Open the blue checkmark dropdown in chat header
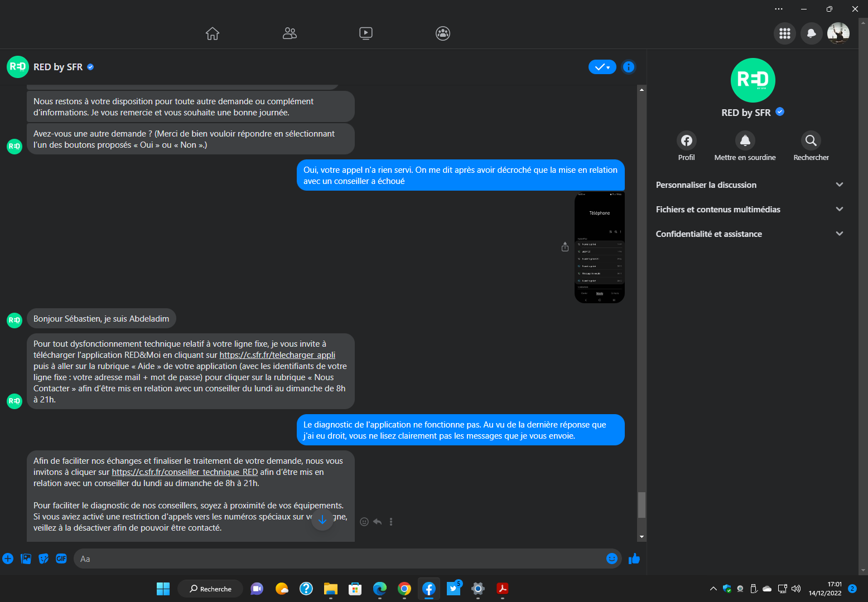Image resolution: width=868 pixels, height=602 pixels. coord(602,67)
